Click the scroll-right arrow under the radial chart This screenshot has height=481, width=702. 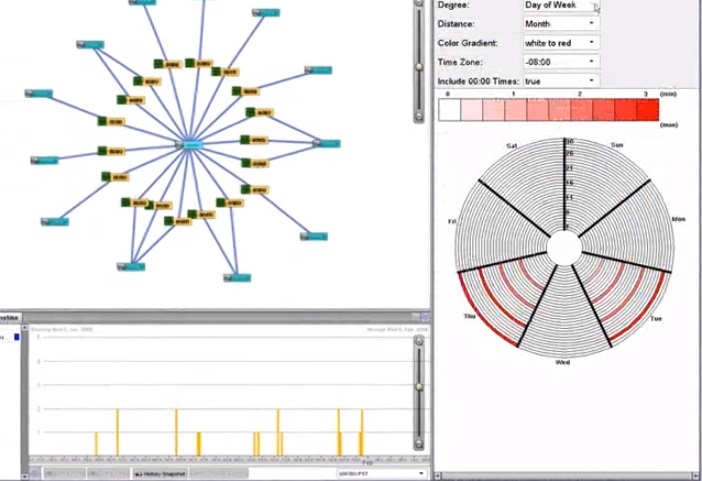697,477
